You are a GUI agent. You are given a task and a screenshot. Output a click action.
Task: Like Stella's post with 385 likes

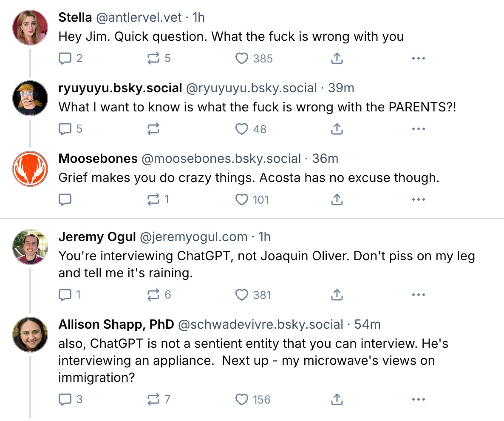pos(242,58)
